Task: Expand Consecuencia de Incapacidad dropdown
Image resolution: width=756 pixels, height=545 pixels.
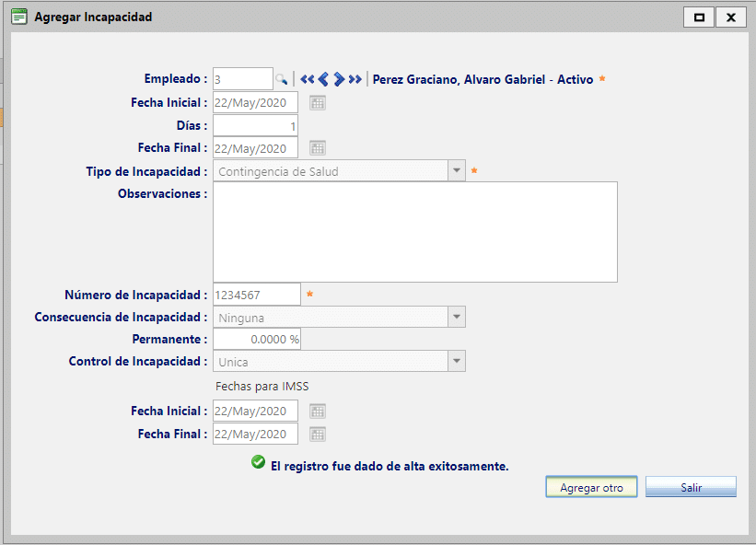Action: (456, 318)
